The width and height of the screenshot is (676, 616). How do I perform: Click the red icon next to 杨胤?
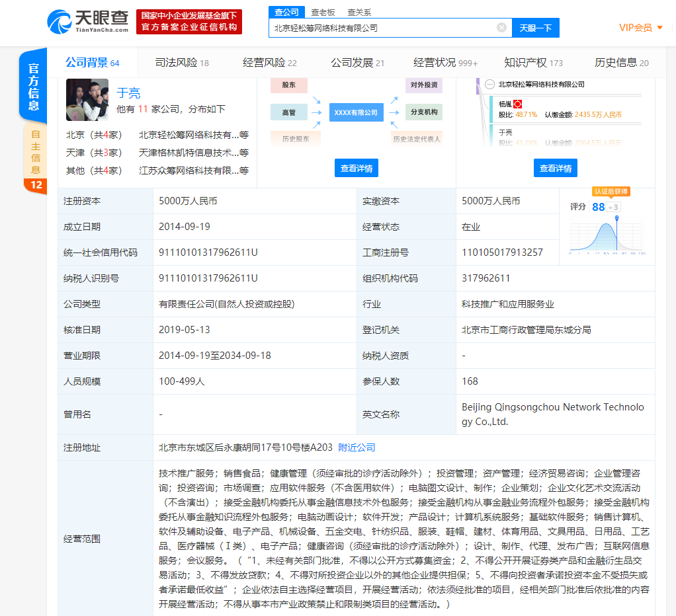[x=518, y=104]
